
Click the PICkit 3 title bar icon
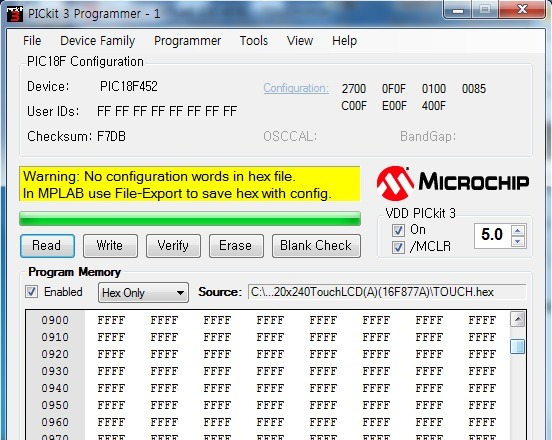tap(15, 14)
